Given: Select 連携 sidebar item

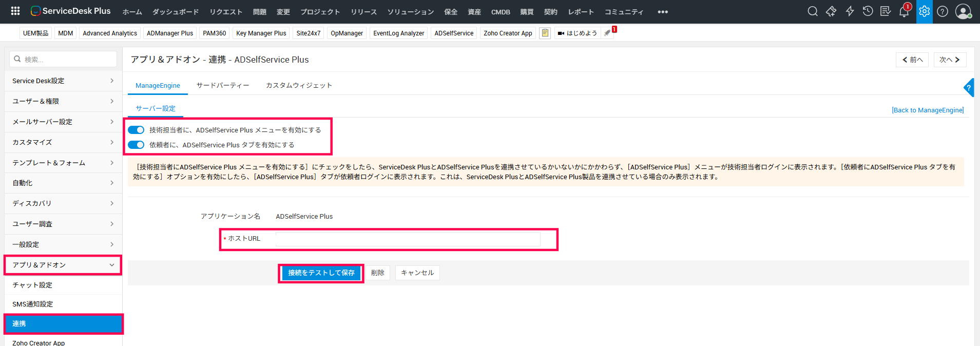Looking at the screenshot, I should click(x=63, y=324).
